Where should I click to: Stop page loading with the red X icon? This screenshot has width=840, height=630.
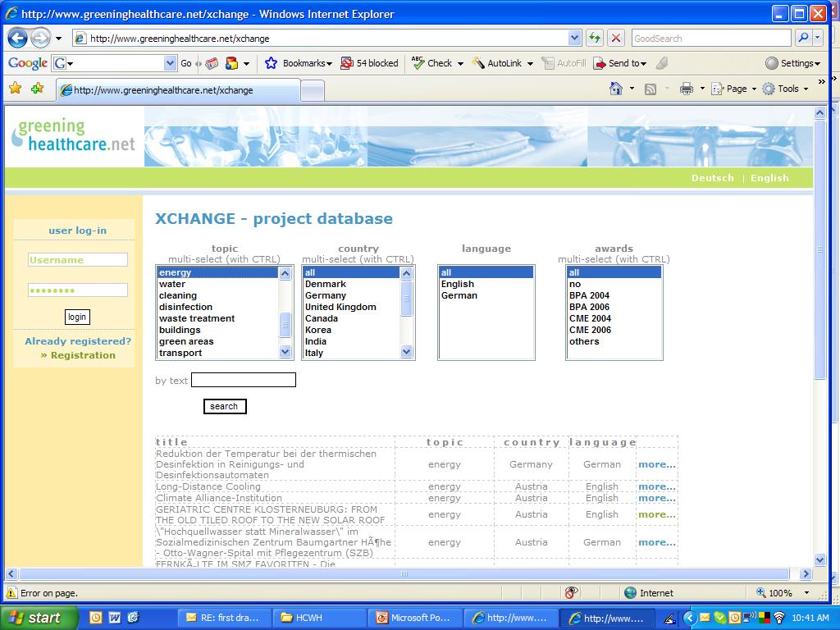616,38
